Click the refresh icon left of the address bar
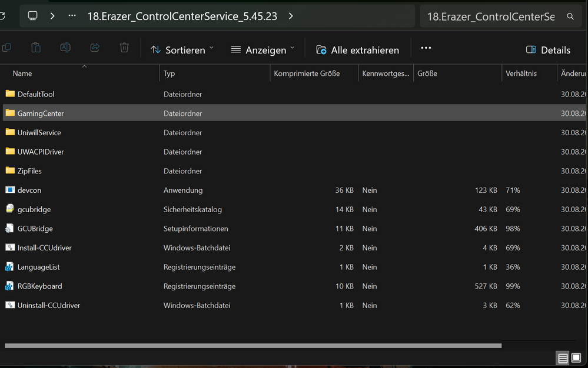 click(x=3, y=16)
